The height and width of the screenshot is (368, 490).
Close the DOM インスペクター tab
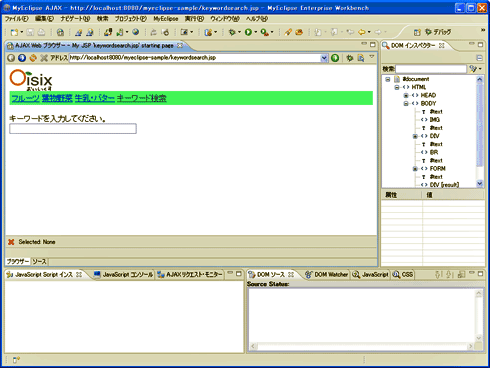[442, 46]
